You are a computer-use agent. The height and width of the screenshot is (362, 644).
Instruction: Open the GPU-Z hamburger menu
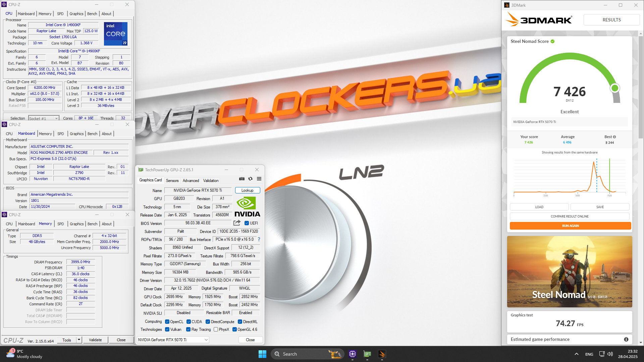pos(259,179)
